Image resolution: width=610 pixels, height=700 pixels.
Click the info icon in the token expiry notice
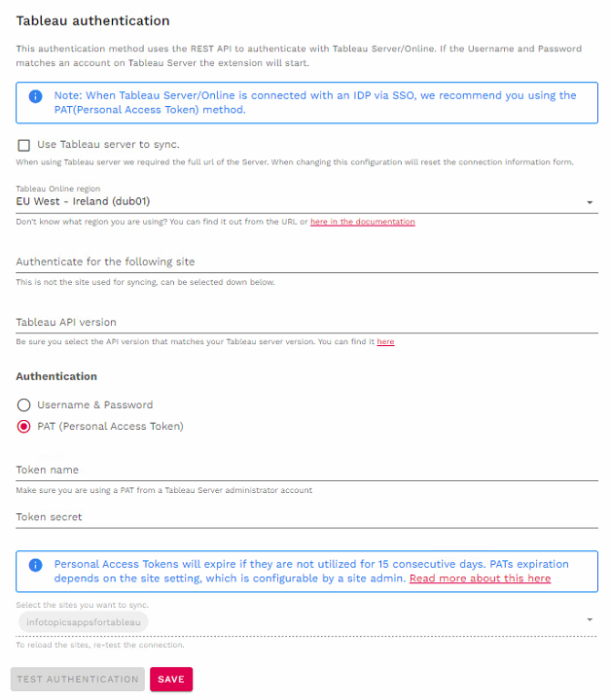(x=35, y=565)
